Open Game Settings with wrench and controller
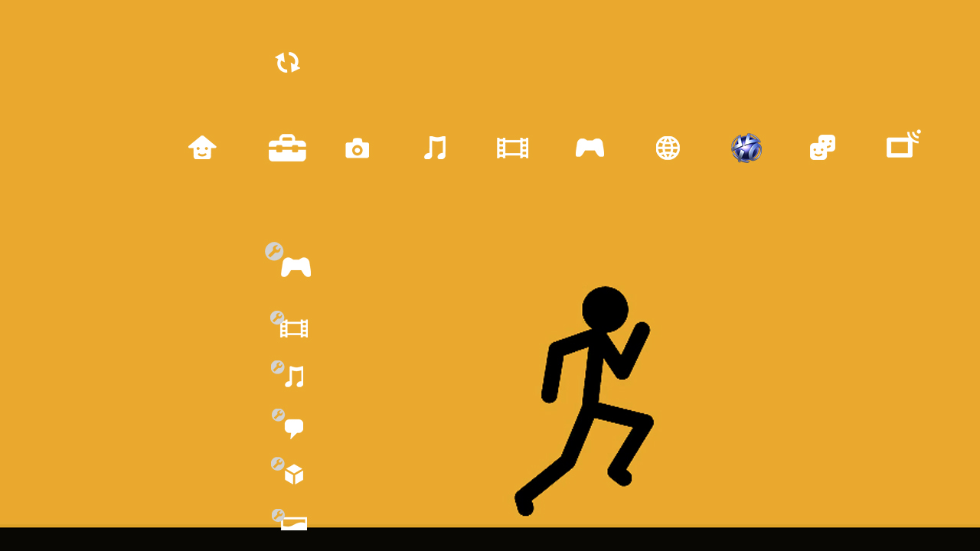Image resolution: width=980 pixels, height=551 pixels. point(288,260)
